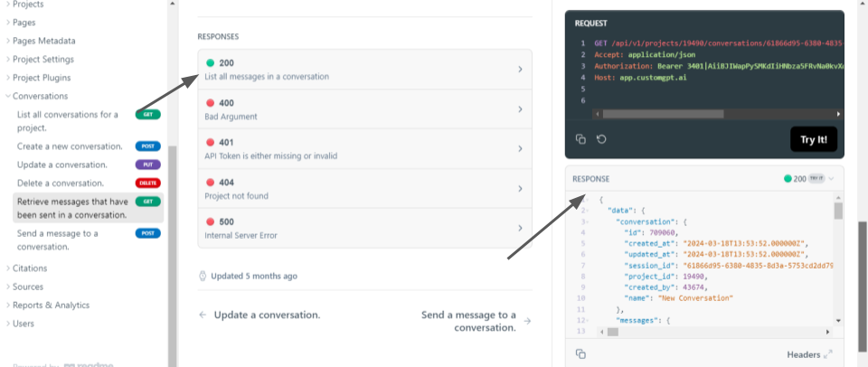Click the GET badge beside List all conversations
This screenshot has height=367, width=868.
click(147, 115)
